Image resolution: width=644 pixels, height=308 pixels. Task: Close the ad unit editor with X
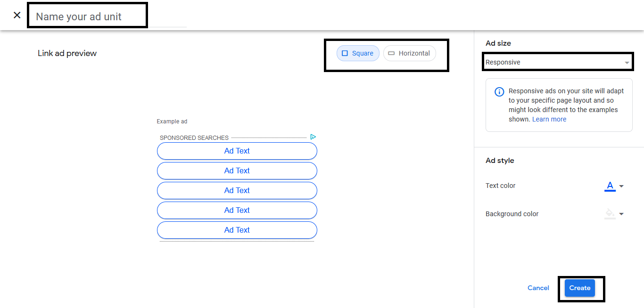pos(17,15)
